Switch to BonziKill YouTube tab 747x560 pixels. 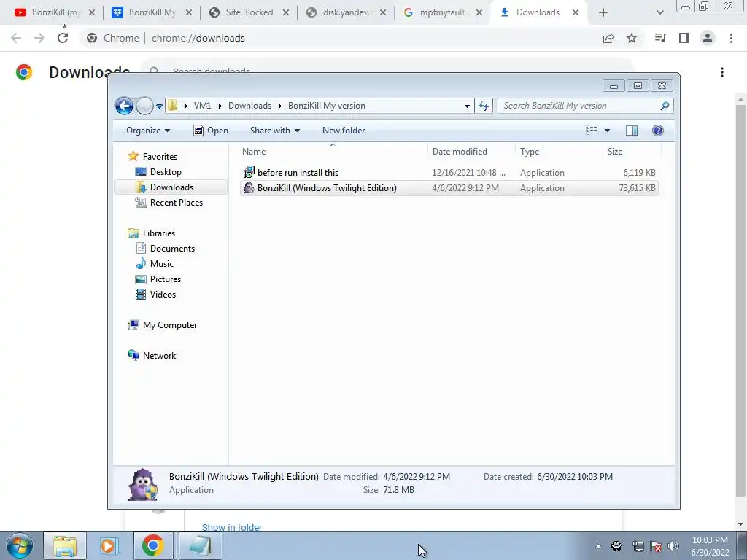[x=55, y=12]
